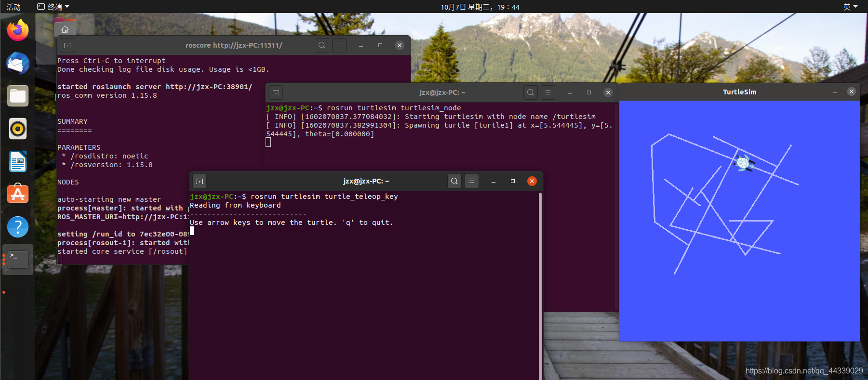Minimize the TurtleSim window
The width and height of the screenshot is (868, 380).
(835, 92)
